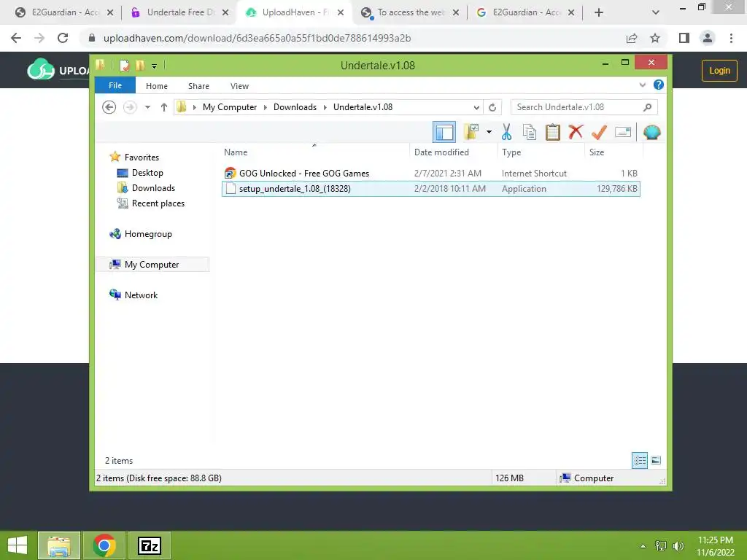Screen dimensions: 747x560
Task: Switch to the View ribbon tab
Action: (239, 86)
